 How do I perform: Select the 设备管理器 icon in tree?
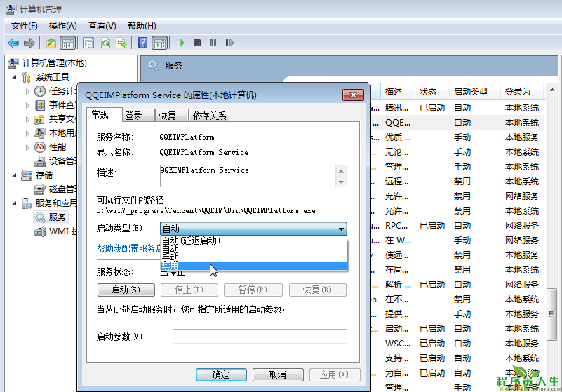coord(40,161)
